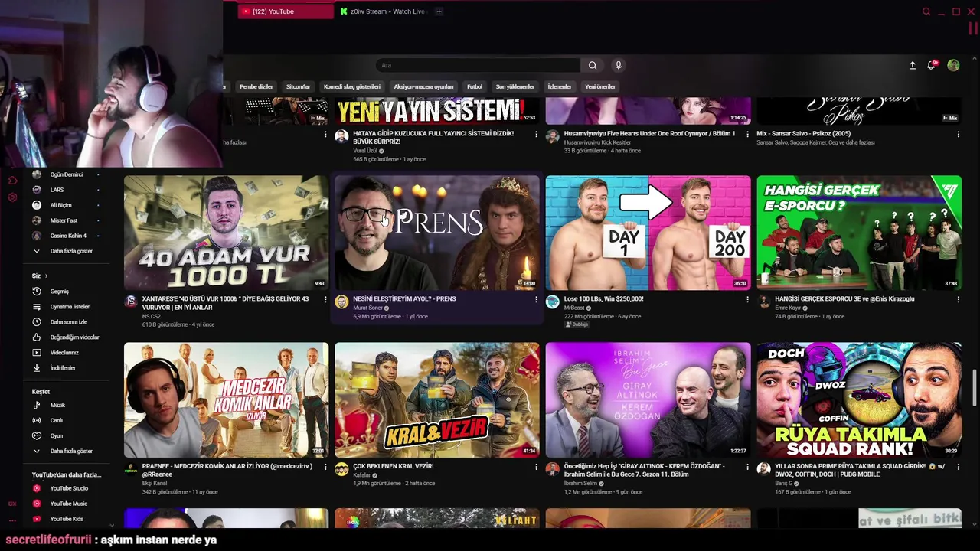Select the İzlenenler filter chip
The height and width of the screenshot is (551, 980).
[x=560, y=86]
